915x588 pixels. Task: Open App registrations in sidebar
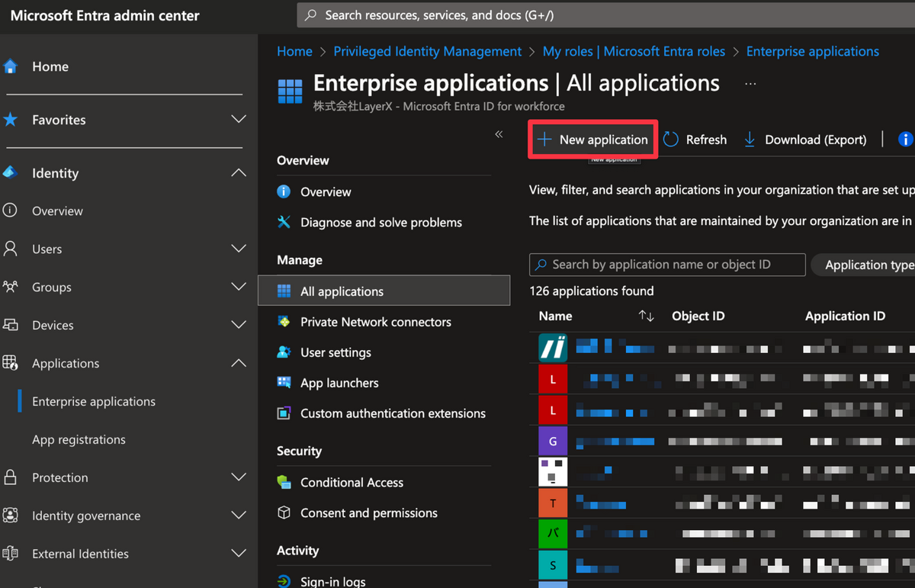click(x=79, y=439)
